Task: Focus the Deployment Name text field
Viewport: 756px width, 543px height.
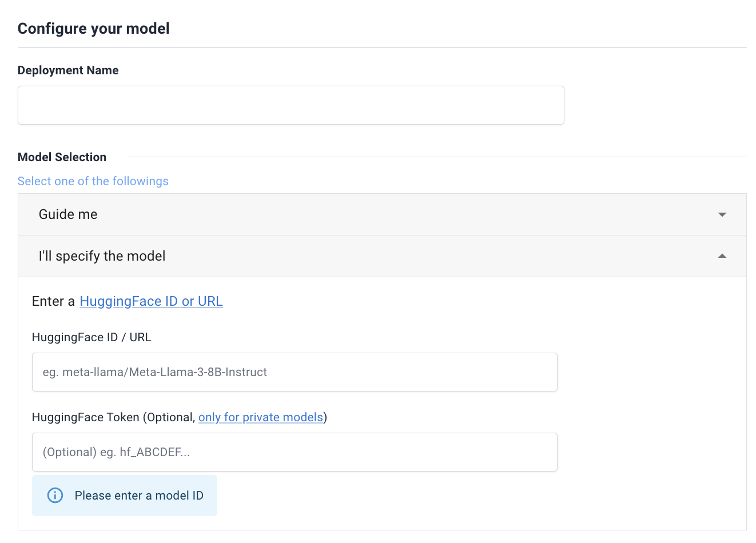Action: point(291,105)
